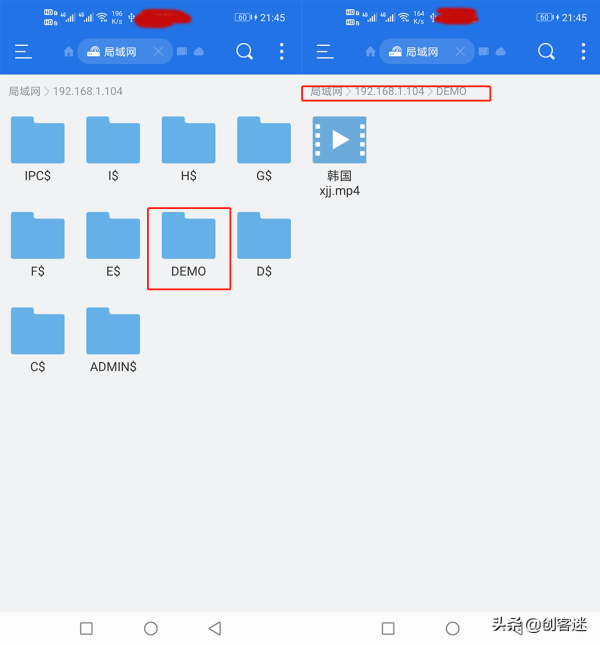
Task: Open the three-dot overflow menu, right screen
Action: (x=584, y=52)
